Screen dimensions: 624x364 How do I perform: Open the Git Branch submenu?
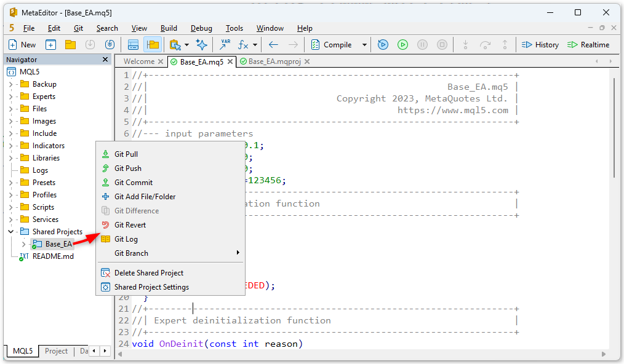coord(170,253)
